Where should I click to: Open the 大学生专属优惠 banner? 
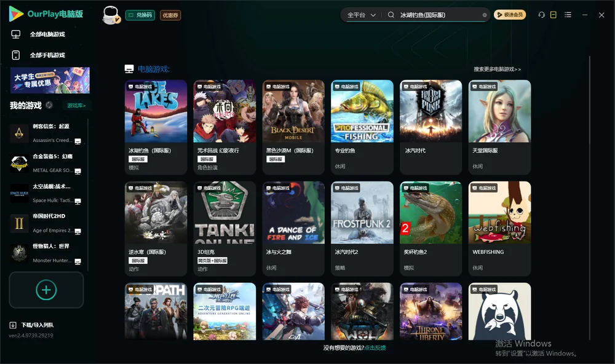pos(50,81)
